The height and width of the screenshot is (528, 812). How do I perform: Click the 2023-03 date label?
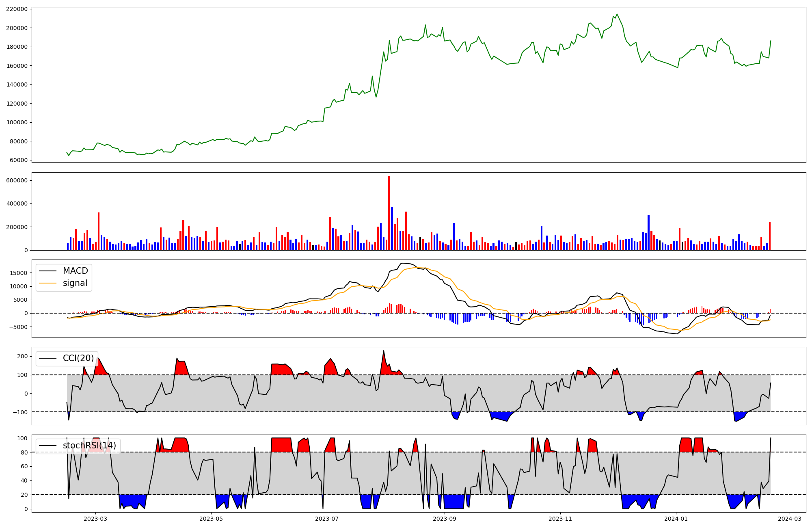coord(95,519)
